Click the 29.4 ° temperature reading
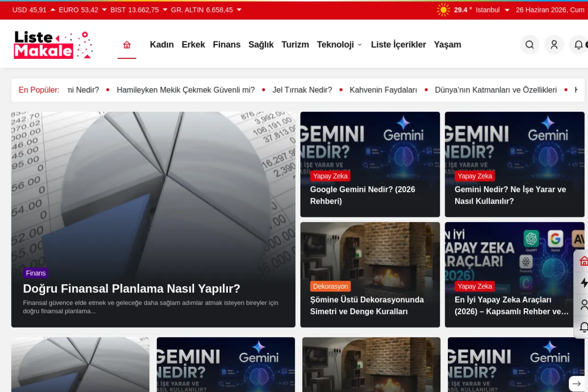The image size is (588, 392). click(x=463, y=10)
